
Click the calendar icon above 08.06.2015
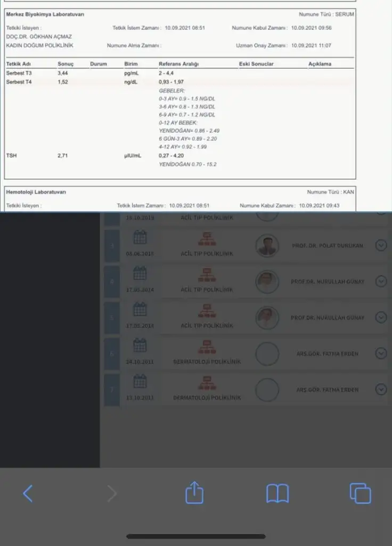[x=140, y=238]
